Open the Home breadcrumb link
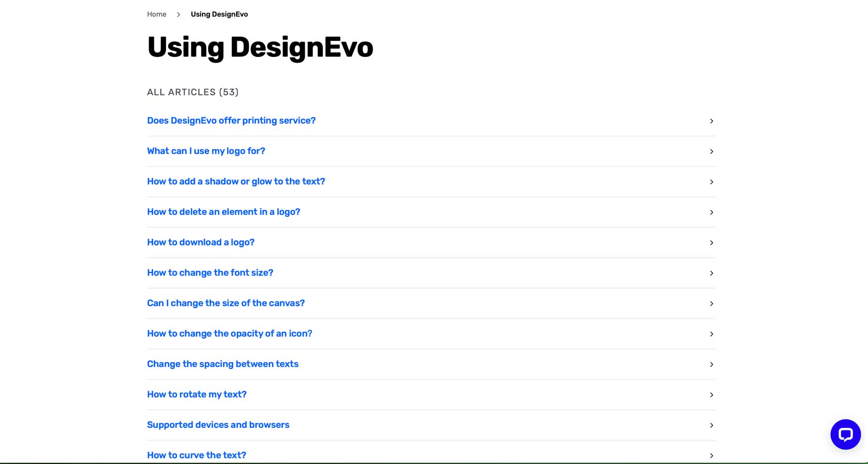Viewport: 868px width, 464px height. 156,14
